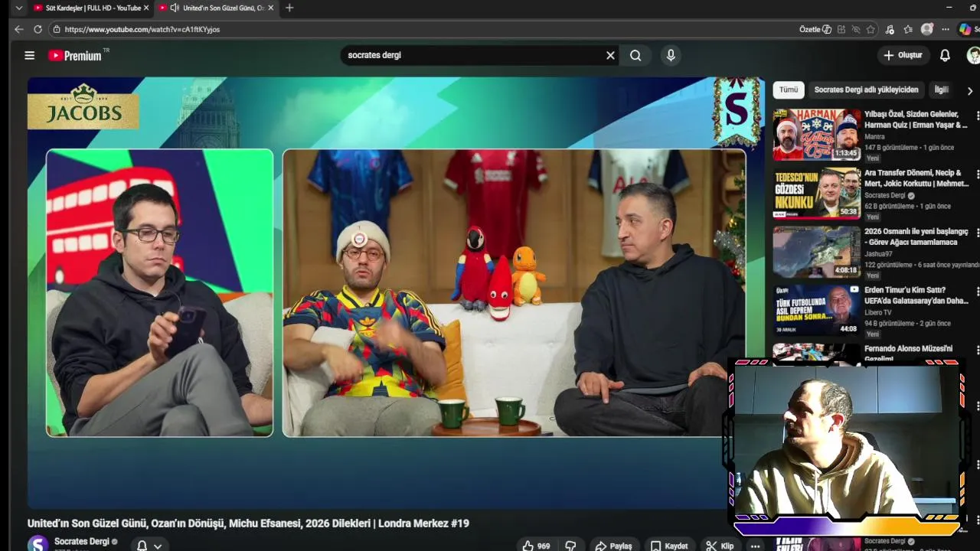Open options for Harman Quiz video

pyautogui.click(x=977, y=116)
